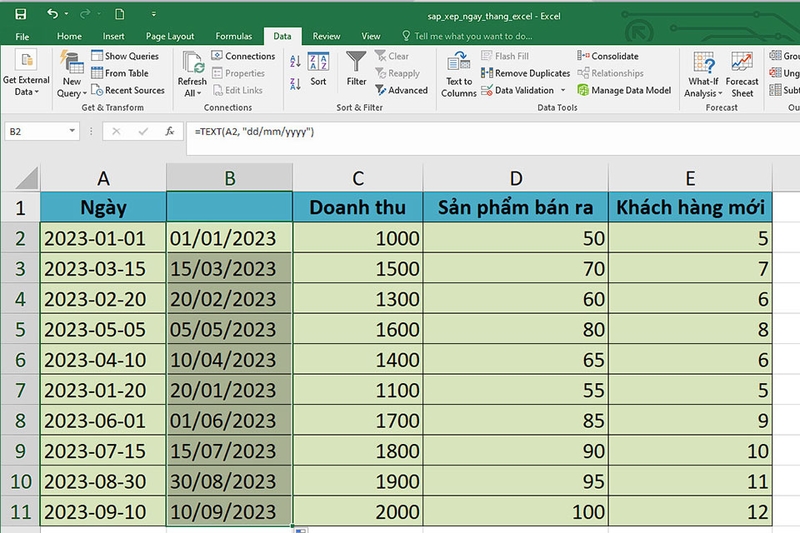Click Manage Data Model
Image resolution: width=800 pixels, height=533 pixels.
tap(624, 90)
